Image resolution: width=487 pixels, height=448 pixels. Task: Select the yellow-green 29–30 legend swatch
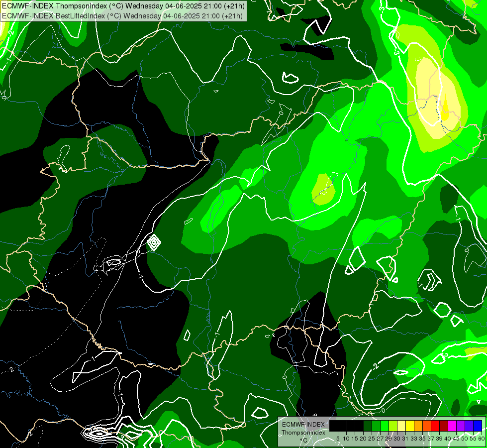pyautogui.click(x=393, y=426)
